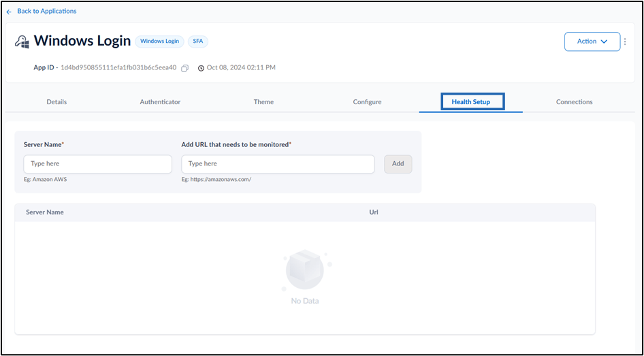Click the No Data placeholder text
644x356 pixels.
(305, 301)
